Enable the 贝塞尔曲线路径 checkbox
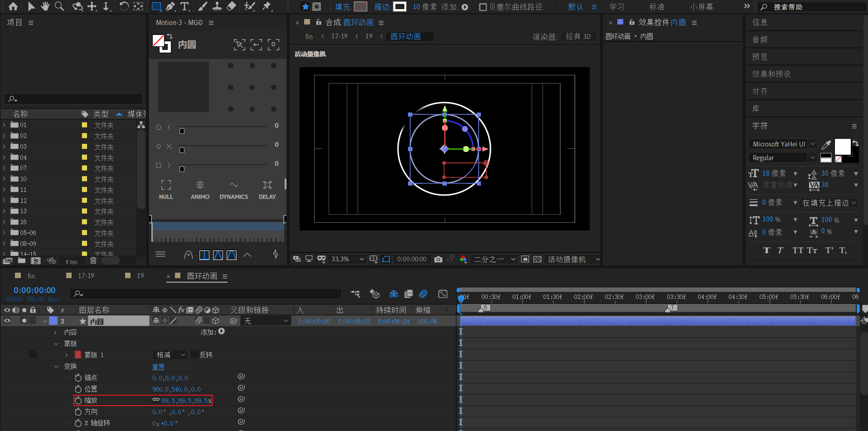 tap(483, 7)
